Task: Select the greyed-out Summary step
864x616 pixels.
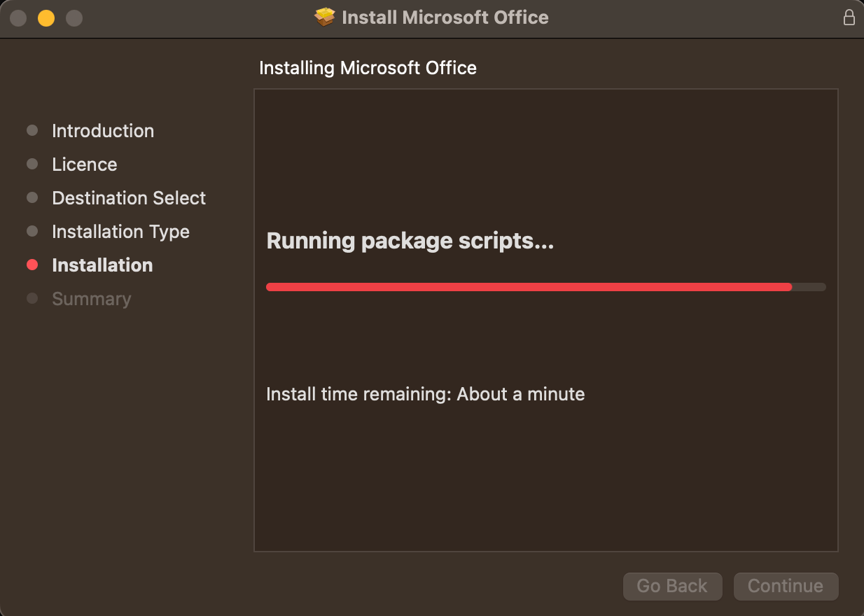Action: coord(92,299)
